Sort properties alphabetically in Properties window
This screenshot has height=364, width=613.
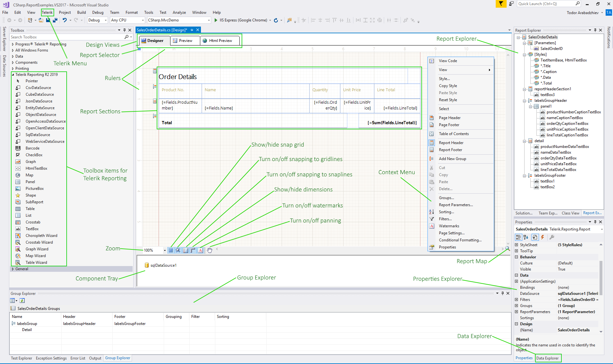[526, 237]
